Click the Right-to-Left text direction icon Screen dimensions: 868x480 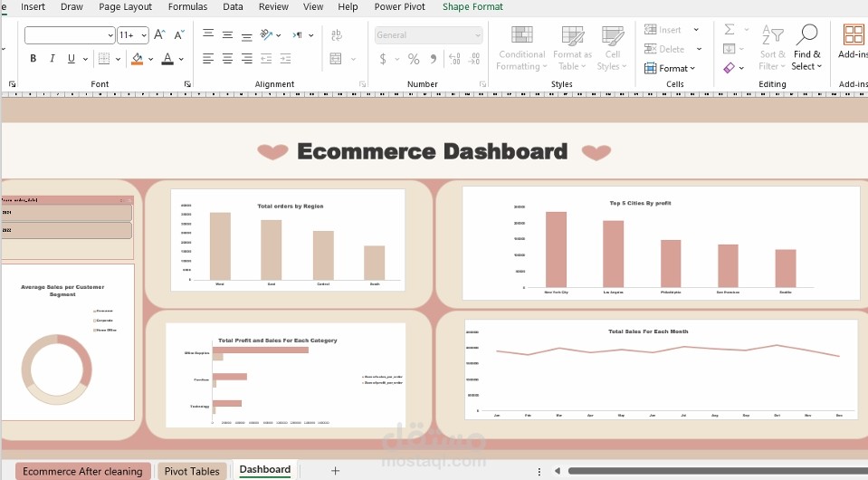coord(298,35)
